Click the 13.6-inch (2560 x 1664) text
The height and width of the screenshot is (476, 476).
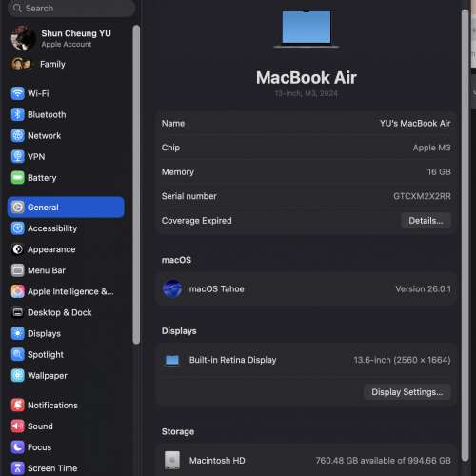pyautogui.click(x=402, y=360)
